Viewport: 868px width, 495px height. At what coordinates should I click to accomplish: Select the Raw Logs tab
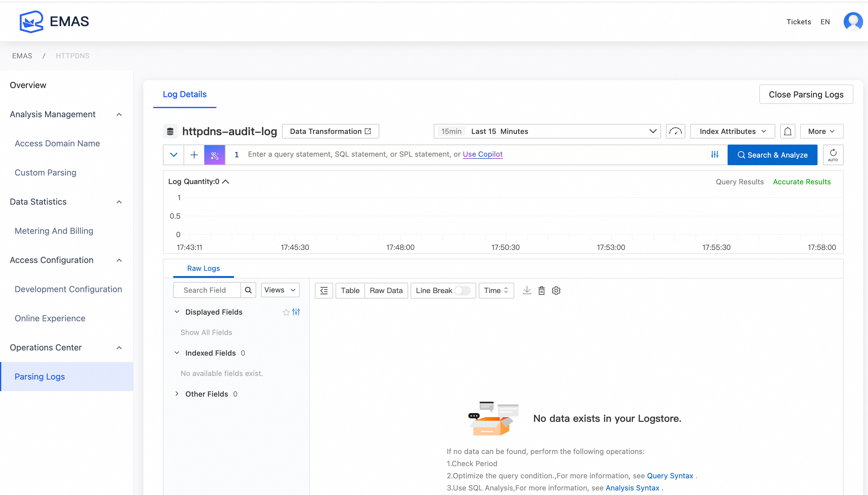point(203,268)
